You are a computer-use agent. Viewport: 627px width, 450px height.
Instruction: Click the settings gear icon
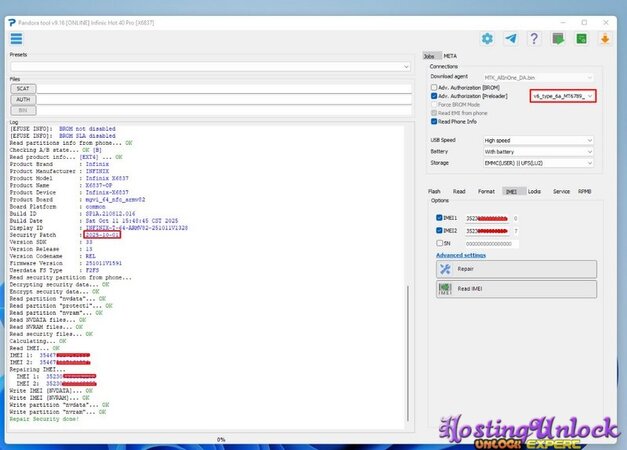click(487, 39)
